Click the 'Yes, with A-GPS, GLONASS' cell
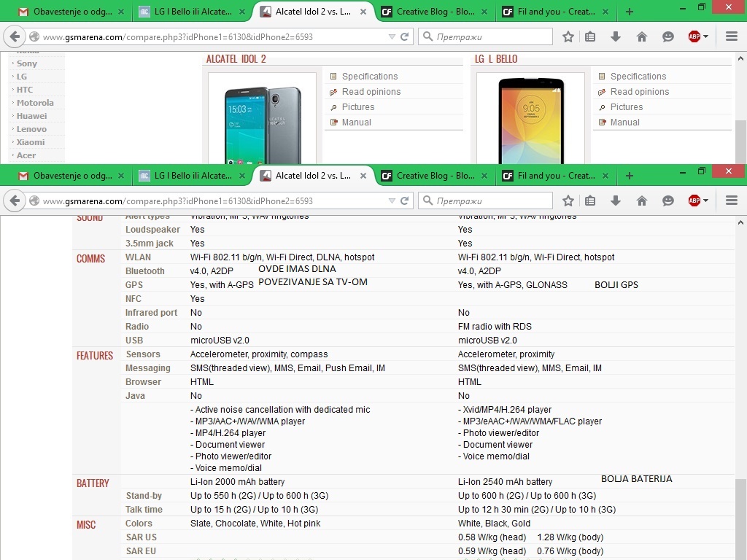The height and width of the screenshot is (560, 747). (513, 285)
